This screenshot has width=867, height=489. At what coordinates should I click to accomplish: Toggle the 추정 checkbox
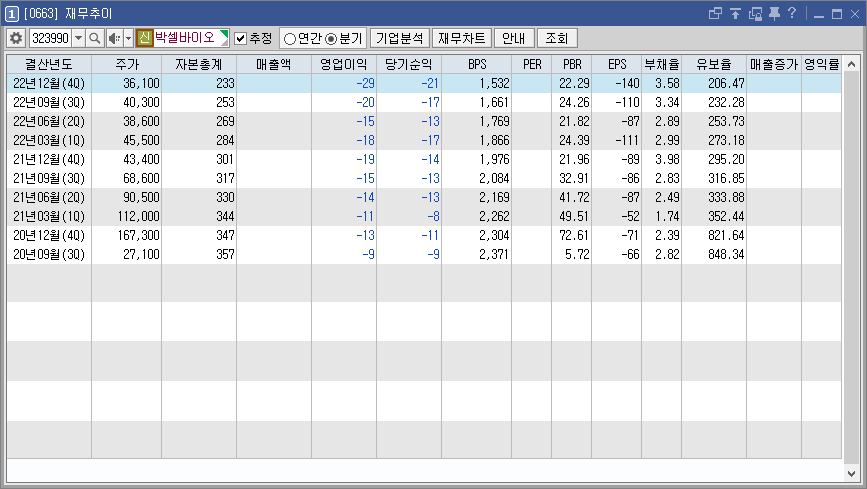(x=241, y=38)
